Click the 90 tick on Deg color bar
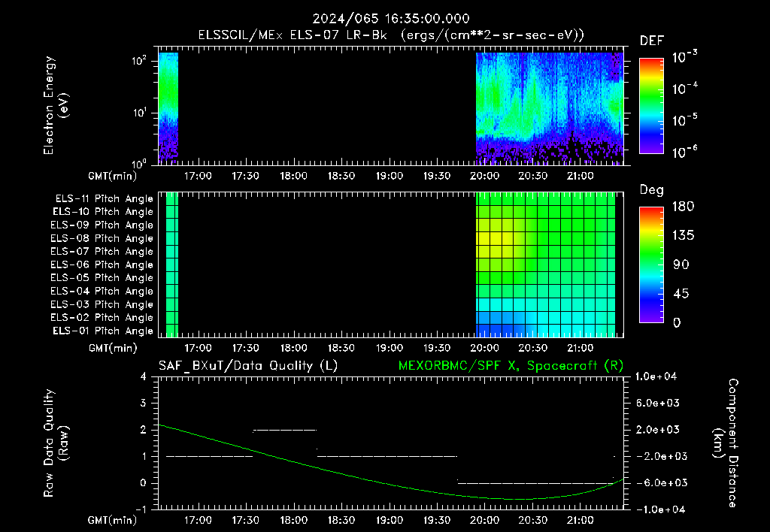The image size is (770, 532). pyautogui.click(x=681, y=265)
